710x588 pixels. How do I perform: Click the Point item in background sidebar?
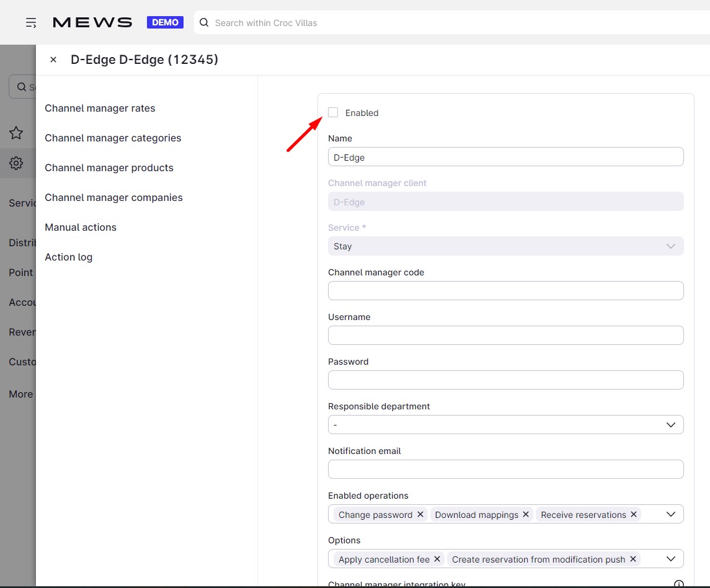pyautogui.click(x=21, y=273)
